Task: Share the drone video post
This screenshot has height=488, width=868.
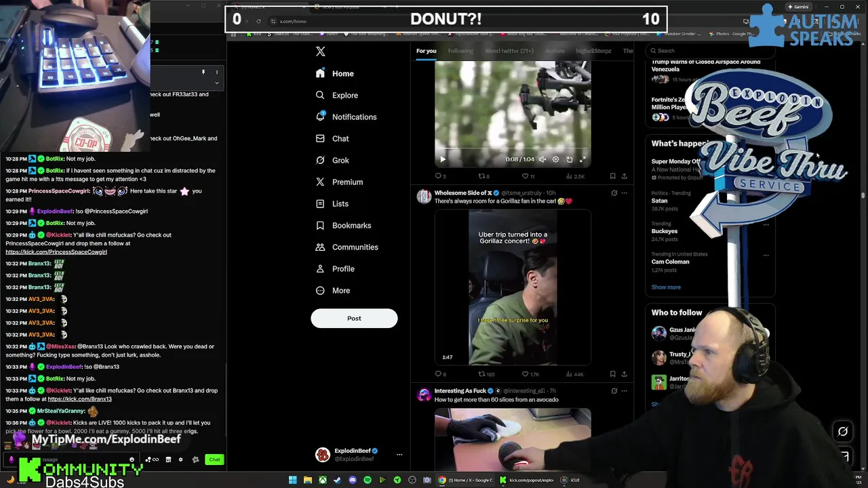Action: coord(624,176)
